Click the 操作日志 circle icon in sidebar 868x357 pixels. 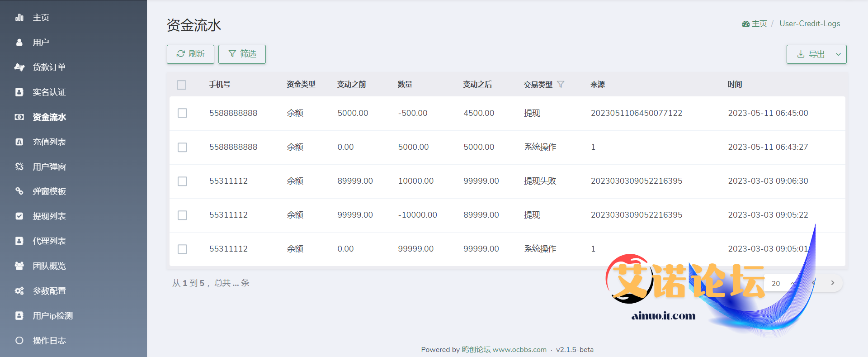(19, 341)
